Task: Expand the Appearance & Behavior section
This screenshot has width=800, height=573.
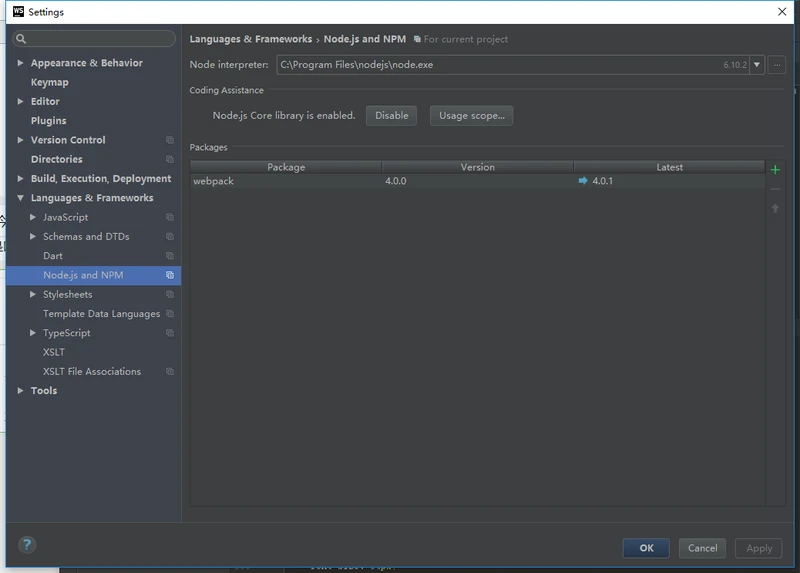Action: [x=20, y=63]
